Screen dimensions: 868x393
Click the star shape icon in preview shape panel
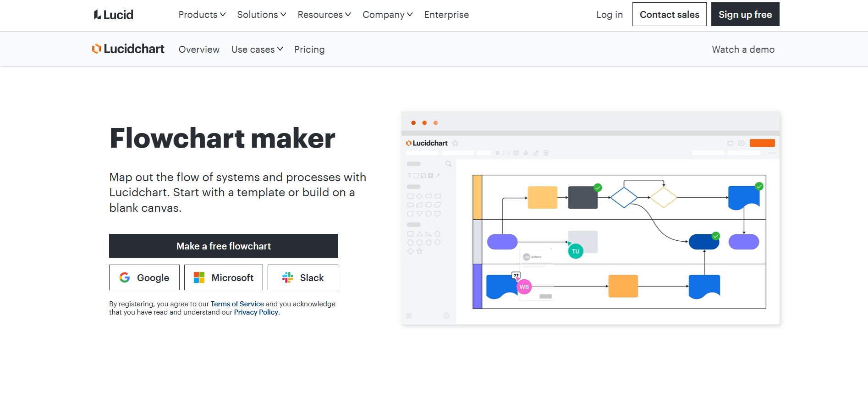(419, 251)
